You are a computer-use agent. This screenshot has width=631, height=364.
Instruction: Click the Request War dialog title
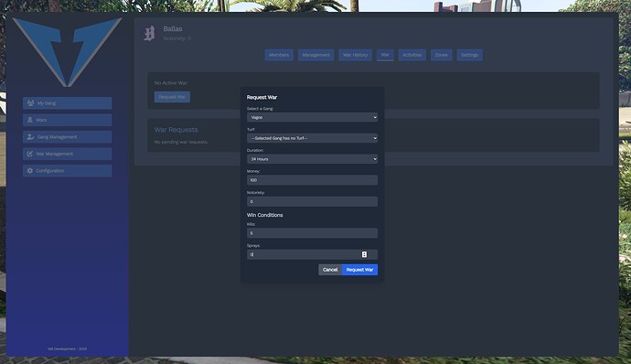coord(262,97)
